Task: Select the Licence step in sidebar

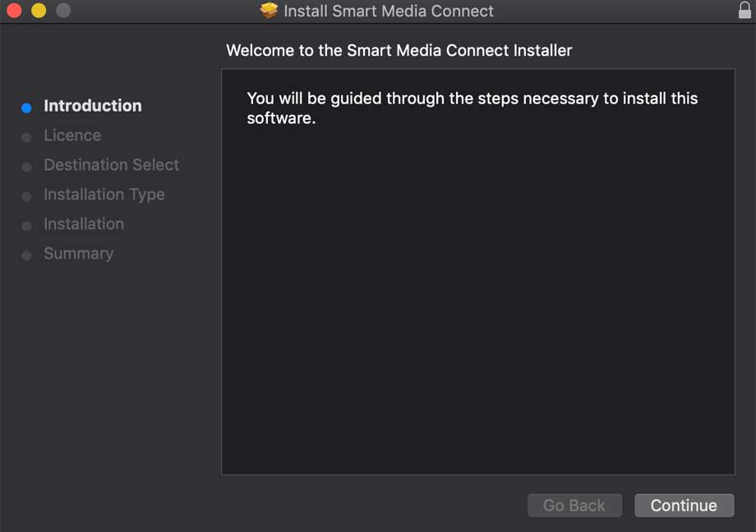Action: 72,135
